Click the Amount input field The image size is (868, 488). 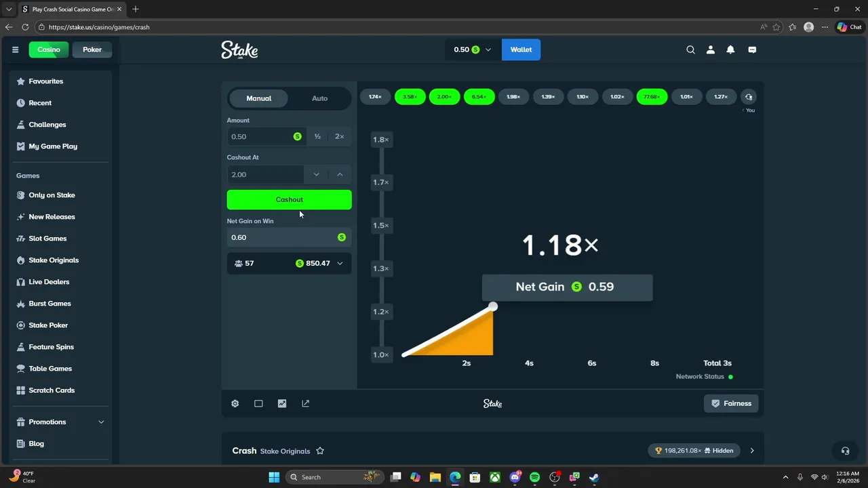coord(267,136)
